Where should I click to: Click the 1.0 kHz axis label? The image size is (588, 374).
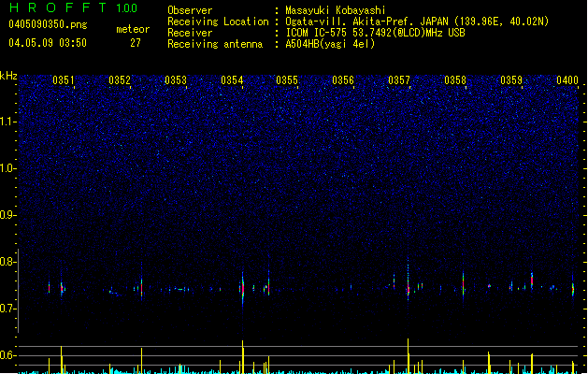8,168
